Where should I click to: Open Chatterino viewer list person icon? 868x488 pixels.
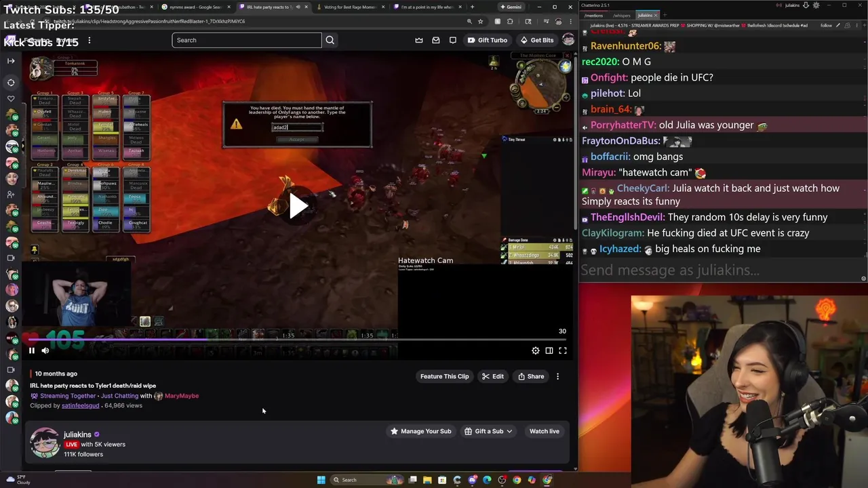[848, 25]
